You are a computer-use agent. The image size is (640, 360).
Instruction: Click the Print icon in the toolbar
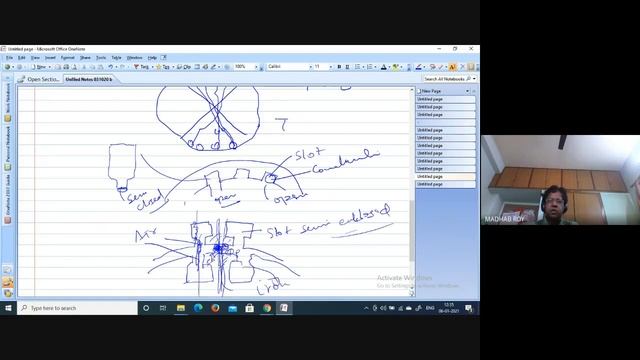pos(66,67)
